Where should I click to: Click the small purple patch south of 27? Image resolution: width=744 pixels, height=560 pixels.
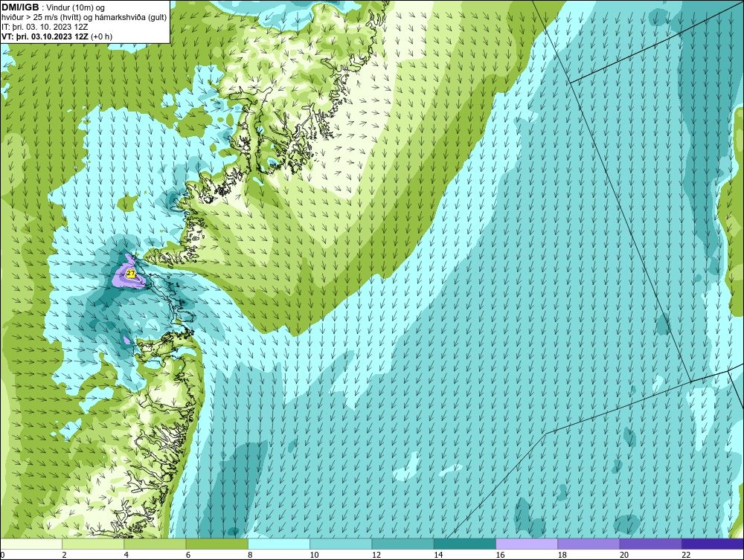coord(126,340)
